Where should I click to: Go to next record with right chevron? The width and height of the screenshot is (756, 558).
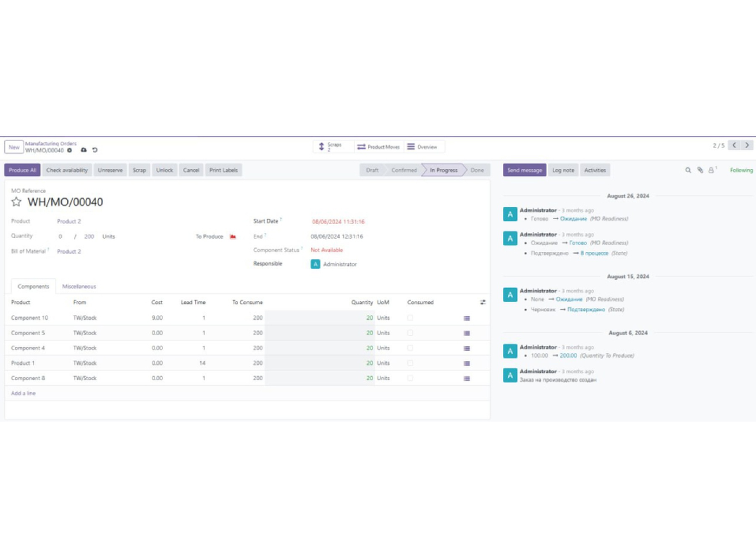[x=747, y=145]
